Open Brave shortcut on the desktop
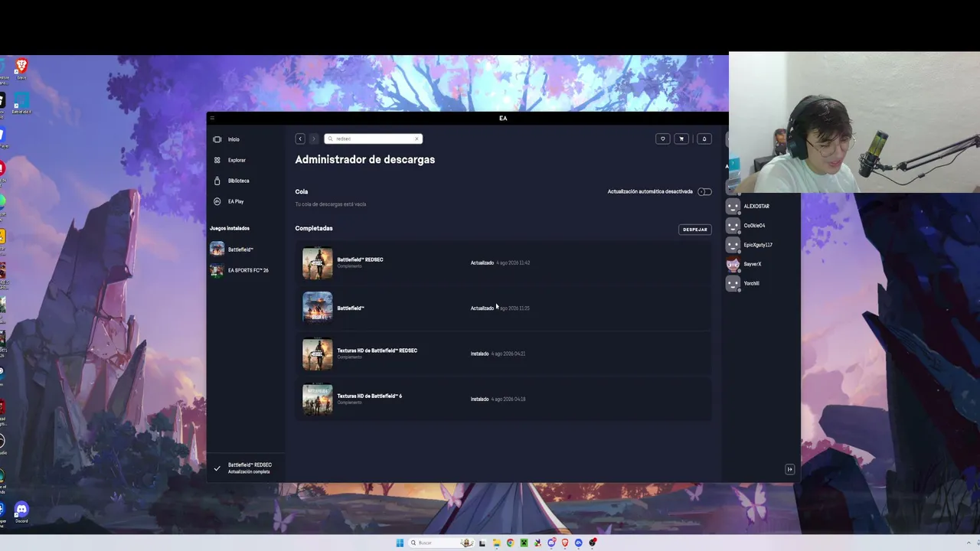 tap(21, 69)
